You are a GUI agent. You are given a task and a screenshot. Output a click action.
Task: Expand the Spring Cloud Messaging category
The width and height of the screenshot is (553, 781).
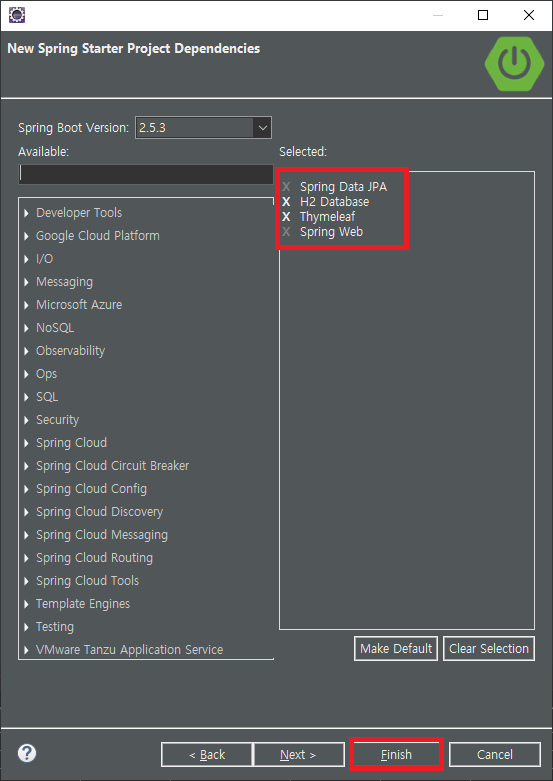pyautogui.click(x=26, y=535)
